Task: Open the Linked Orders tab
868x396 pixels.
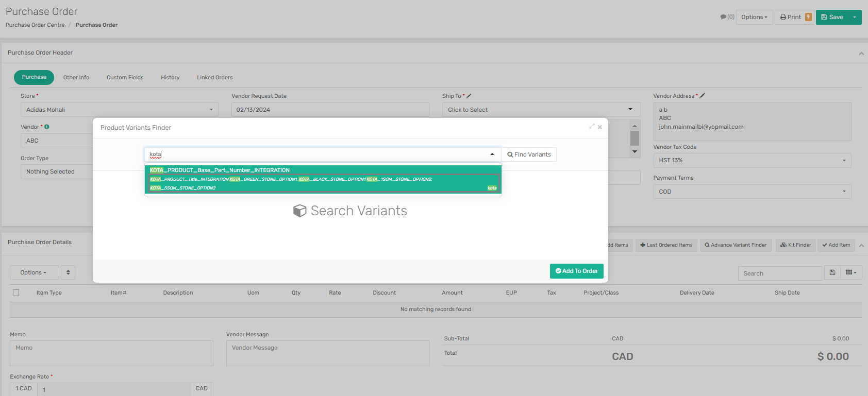Action: (214, 77)
